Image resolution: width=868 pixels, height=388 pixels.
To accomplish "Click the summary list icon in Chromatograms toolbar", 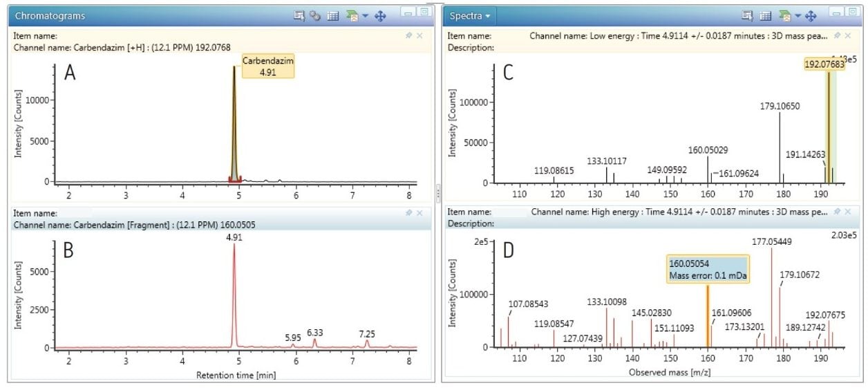I will [x=299, y=15].
